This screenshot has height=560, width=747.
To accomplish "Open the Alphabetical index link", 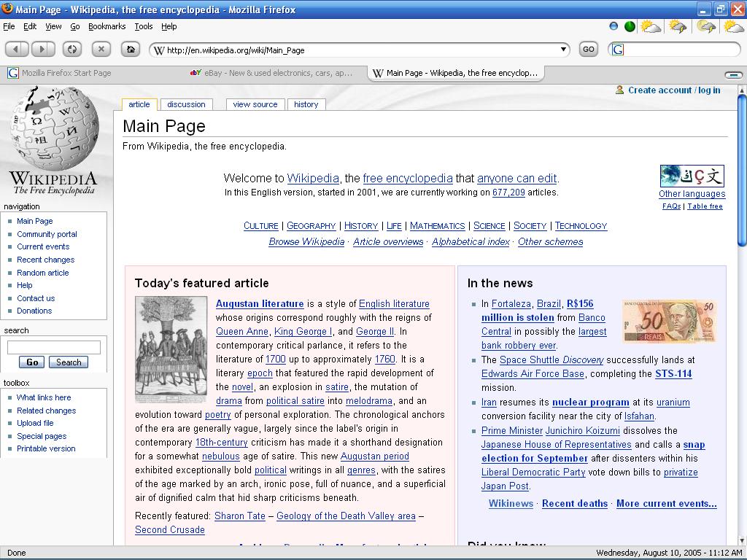I will point(471,241).
